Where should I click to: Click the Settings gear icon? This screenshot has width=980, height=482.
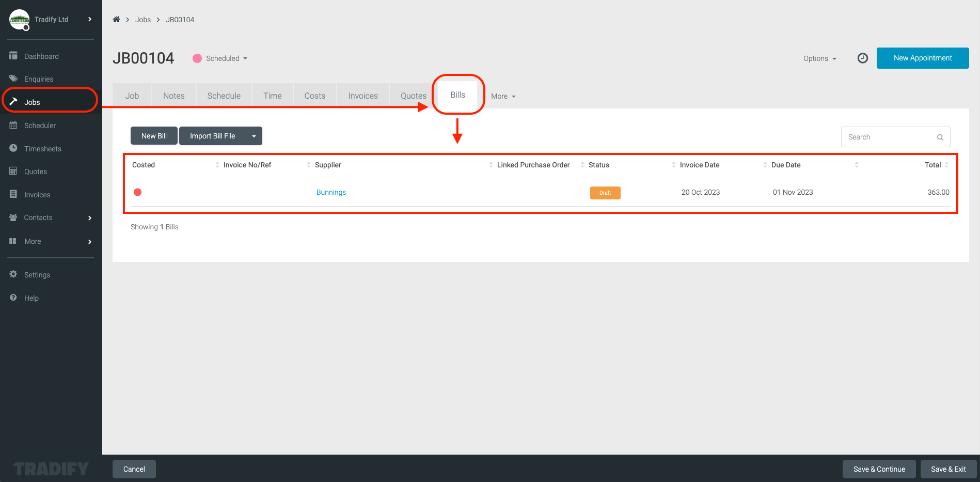point(13,274)
